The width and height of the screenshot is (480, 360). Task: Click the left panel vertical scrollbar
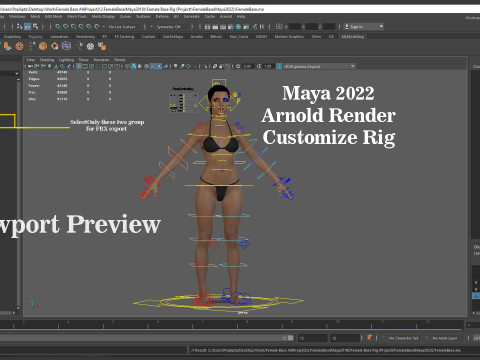(19, 193)
